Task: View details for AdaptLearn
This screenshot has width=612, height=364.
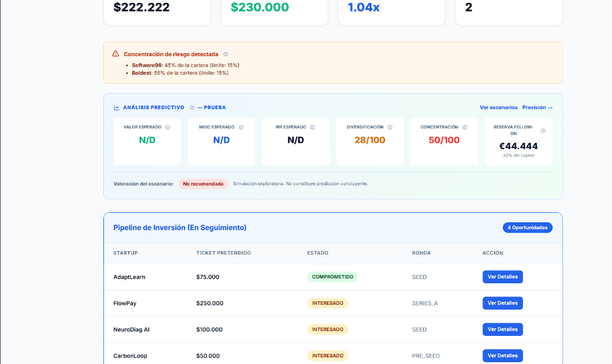Action: click(x=502, y=277)
